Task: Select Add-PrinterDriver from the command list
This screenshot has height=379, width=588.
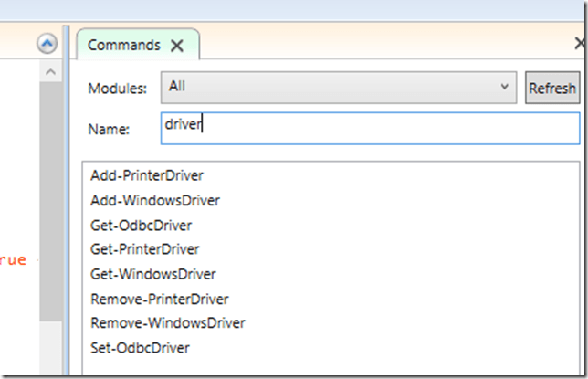Action: pyautogui.click(x=146, y=175)
